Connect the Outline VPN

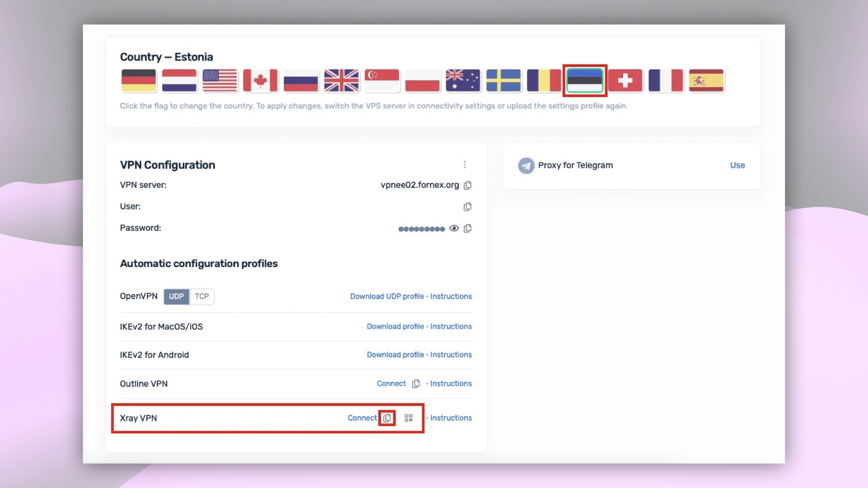click(x=391, y=384)
